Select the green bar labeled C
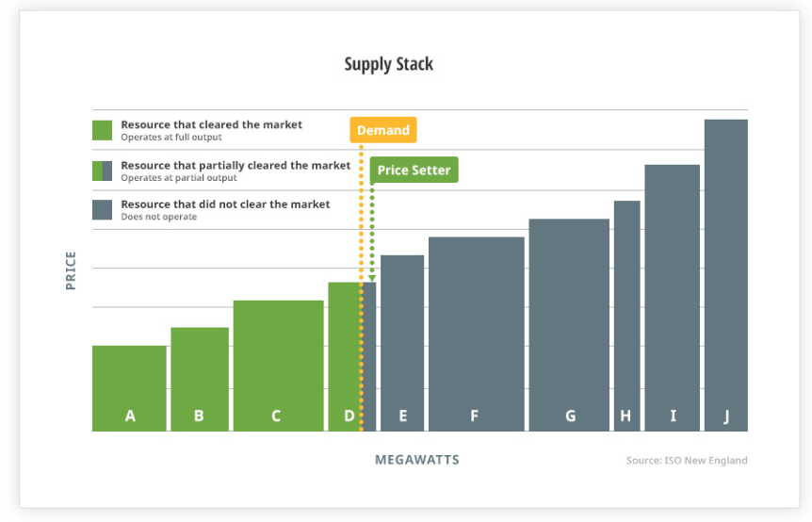The height and width of the screenshot is (522, 812). point(278,366)
